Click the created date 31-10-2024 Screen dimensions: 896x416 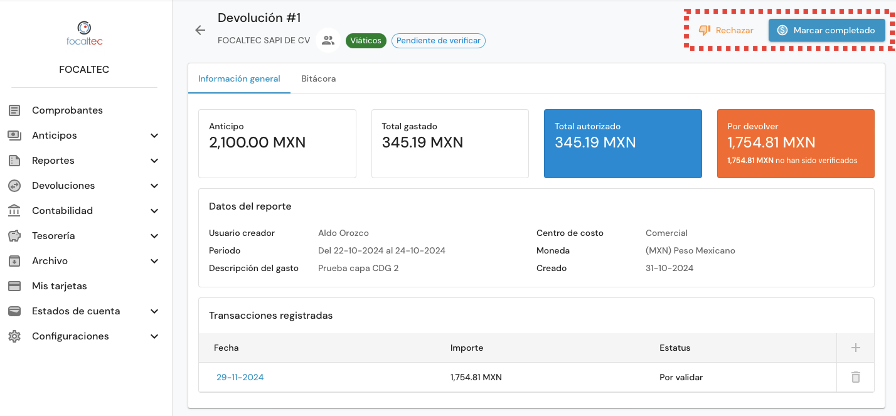[669, 268]
